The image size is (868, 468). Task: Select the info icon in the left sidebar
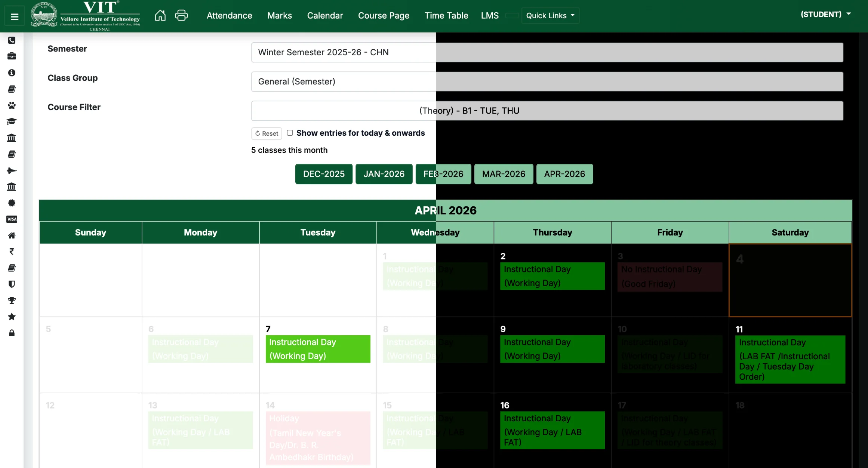coord(12,73)
